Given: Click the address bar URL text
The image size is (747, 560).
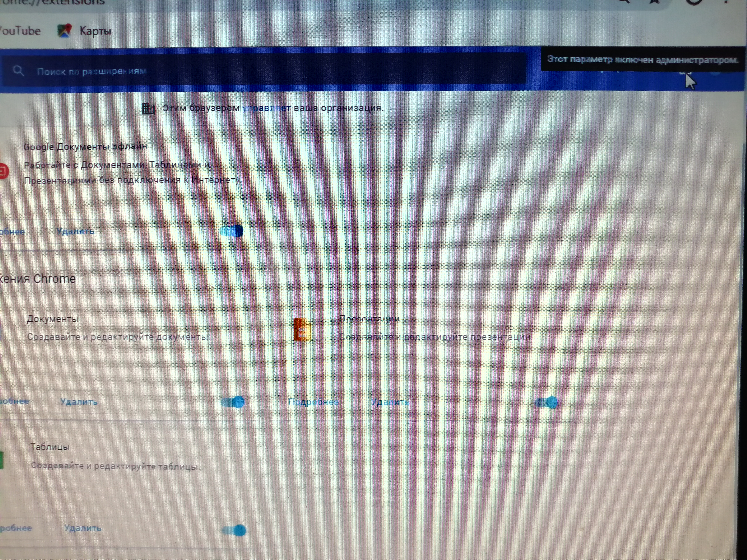Looking at the screenshot, I should 52,3.
